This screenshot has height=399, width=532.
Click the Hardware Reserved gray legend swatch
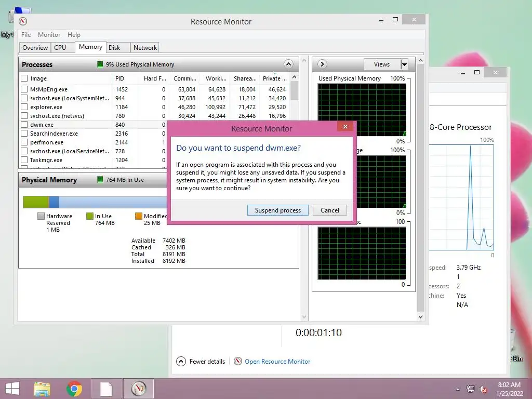(41, 216)
